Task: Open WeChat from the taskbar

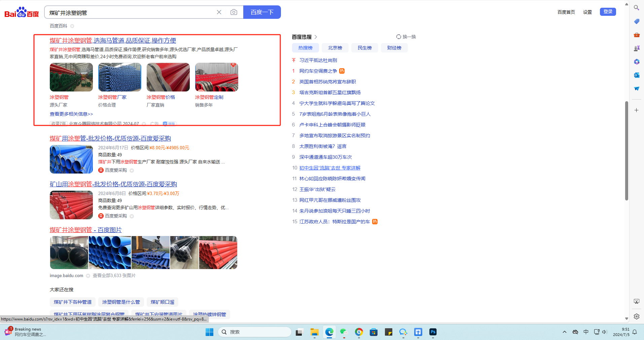Action: pyautogui.click(x=344, y=332)
